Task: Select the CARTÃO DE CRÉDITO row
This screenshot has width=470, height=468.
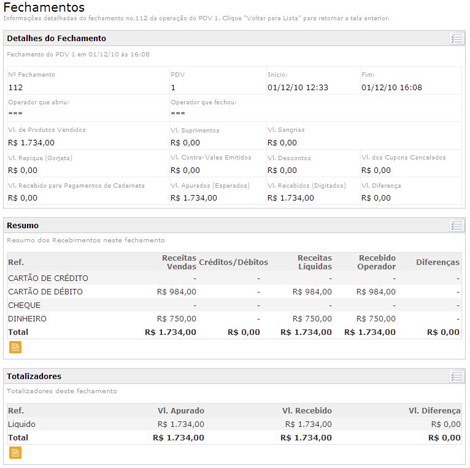Action: [x=234, y=278]
